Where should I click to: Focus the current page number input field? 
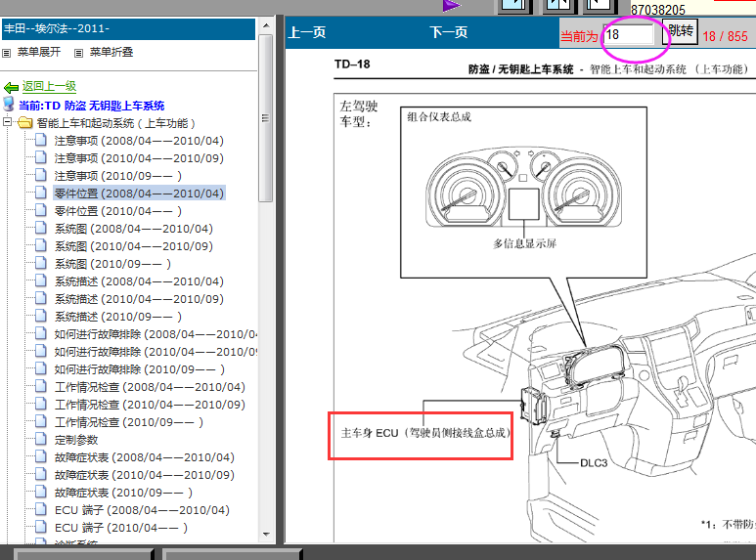point(628,35)
